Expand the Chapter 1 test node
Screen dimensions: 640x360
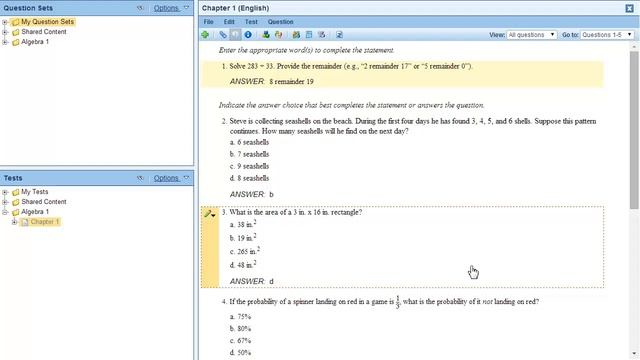[x=14, y=222]
